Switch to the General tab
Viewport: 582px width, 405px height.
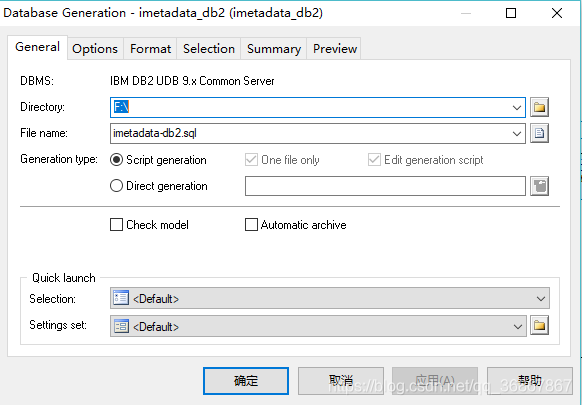pyautogui.click(x=37, y=47)
